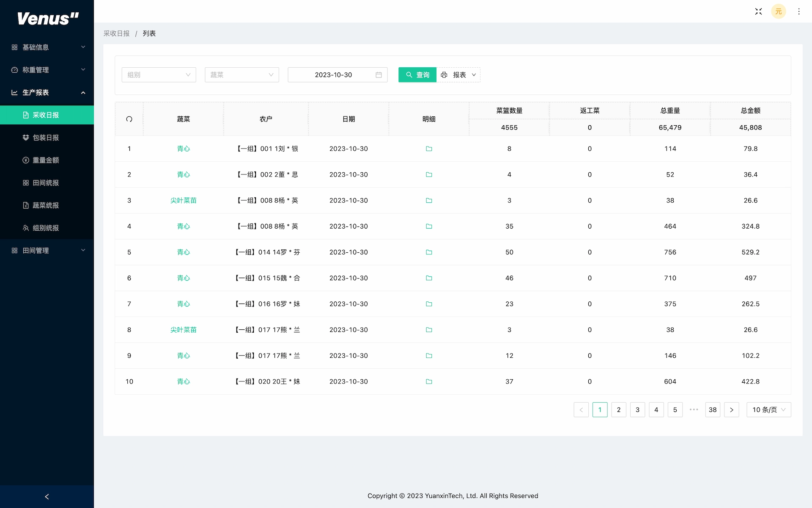Click the 农户 column header
This screenshot has width=812, height=508.
(266, 119)
